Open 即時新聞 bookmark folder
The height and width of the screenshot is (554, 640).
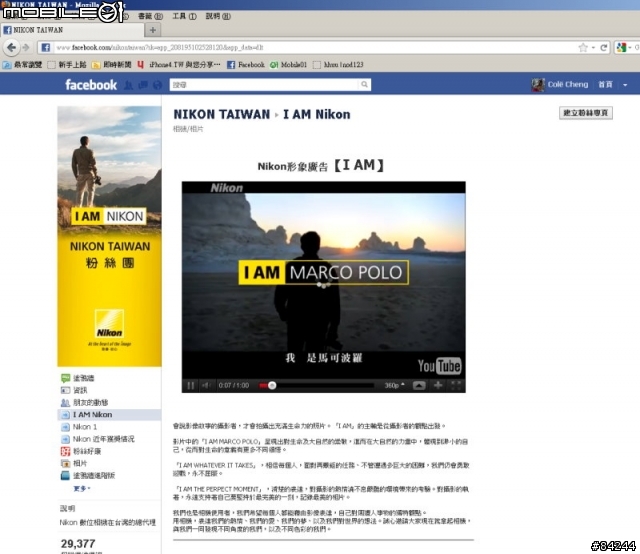pos(112,65)
